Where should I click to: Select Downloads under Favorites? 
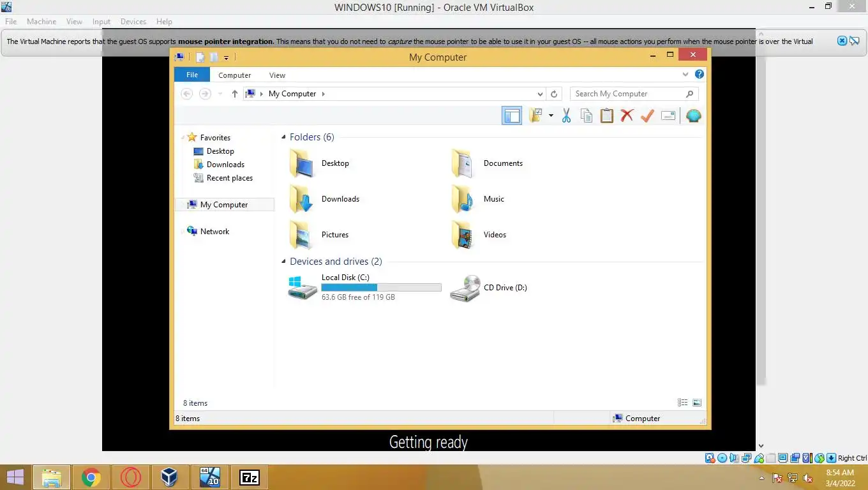point(220,165)
